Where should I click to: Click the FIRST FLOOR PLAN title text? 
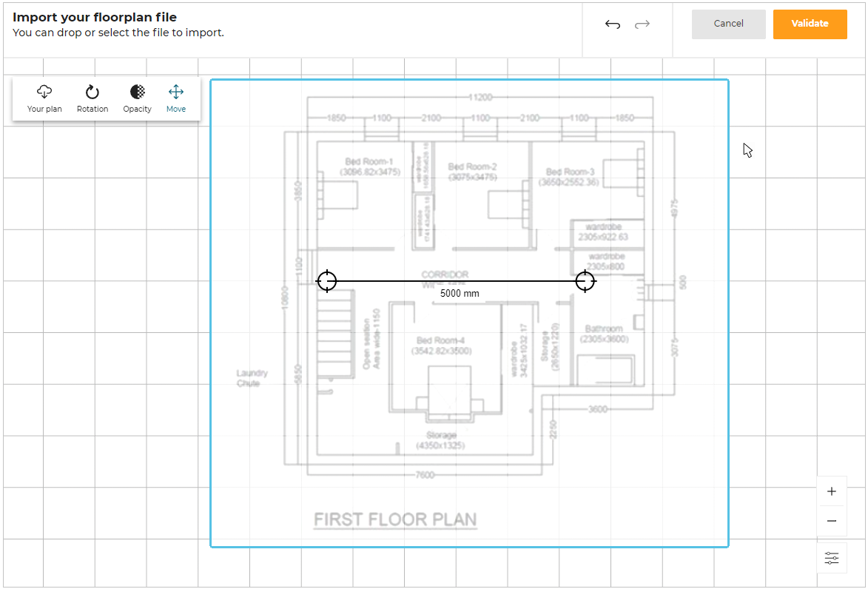pyautogui.click(x=395, y=519)
